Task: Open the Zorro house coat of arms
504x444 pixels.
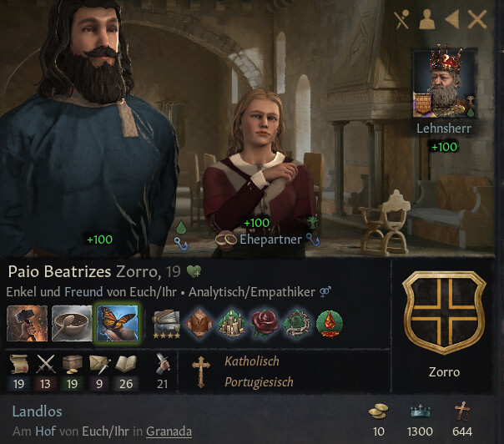Action: (x=444, y=312)
